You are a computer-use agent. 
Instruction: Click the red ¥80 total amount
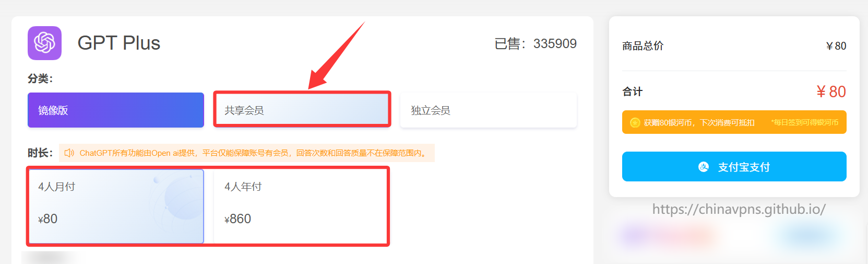tap(831, 91)
